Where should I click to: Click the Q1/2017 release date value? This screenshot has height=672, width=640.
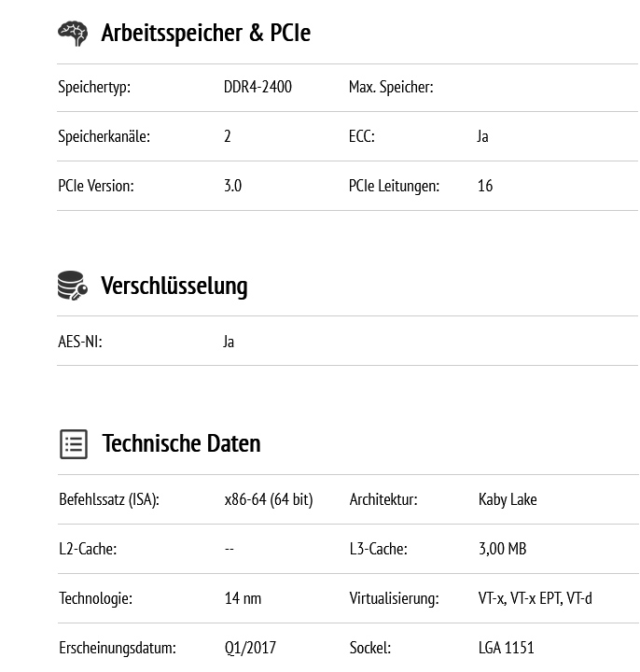pos(250,648)
